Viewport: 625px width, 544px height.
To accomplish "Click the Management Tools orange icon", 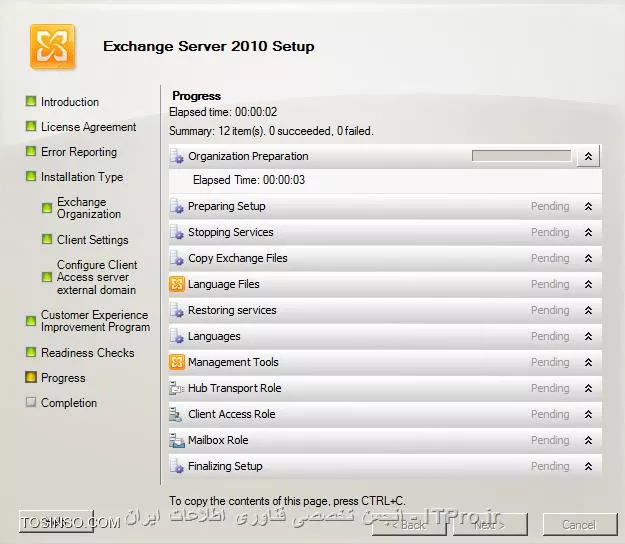I will click(177, 362).
